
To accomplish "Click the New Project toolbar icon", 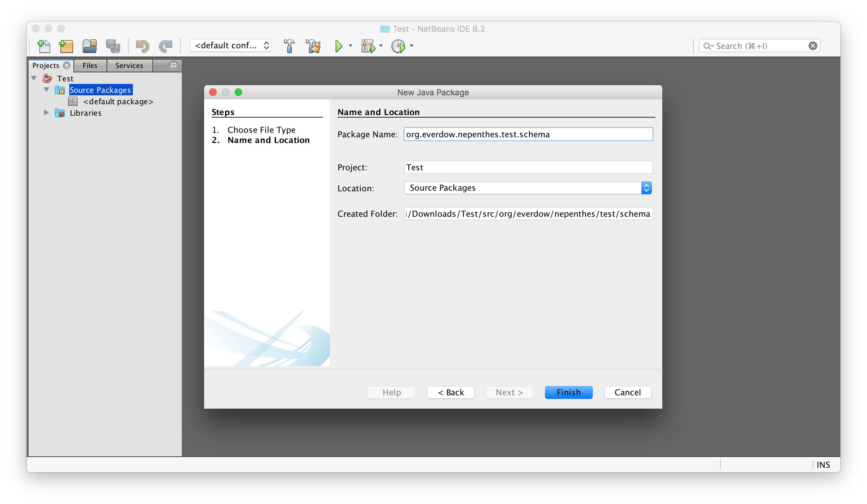I will click(x=66, y=46).
